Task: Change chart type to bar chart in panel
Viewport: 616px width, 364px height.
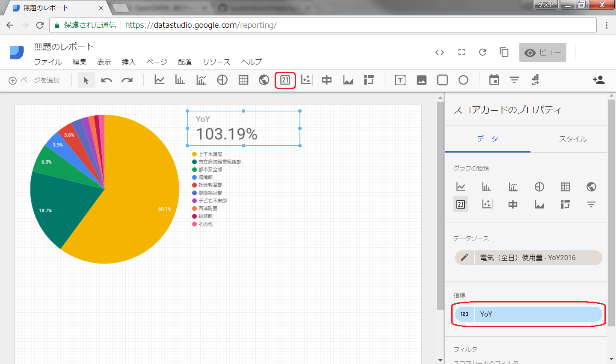Action: pos(486,187)
